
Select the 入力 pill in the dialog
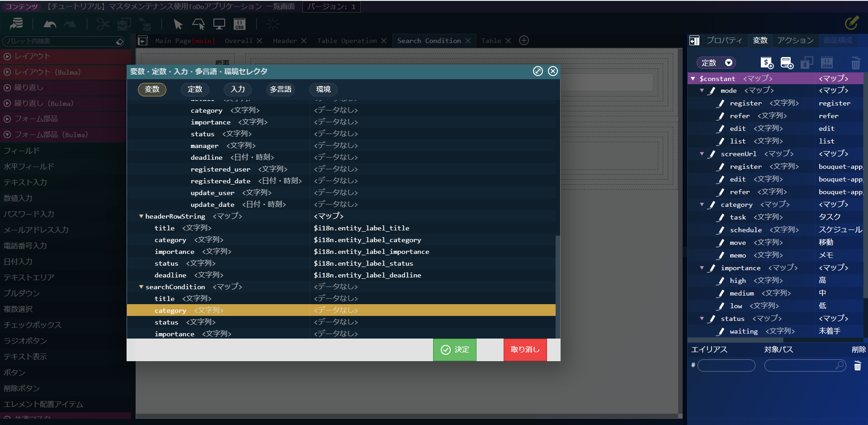click(x=238, y=89)
